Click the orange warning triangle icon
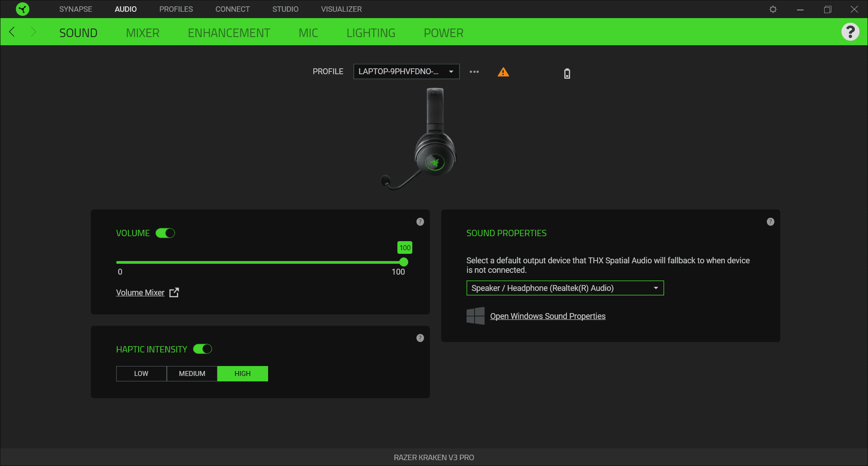868x466 pixels. point(503,72)
